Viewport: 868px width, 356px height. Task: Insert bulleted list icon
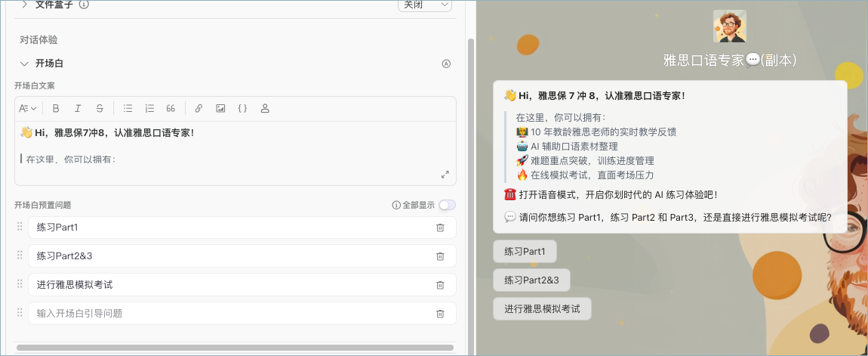pyautogui.click(x=128, y=109)
